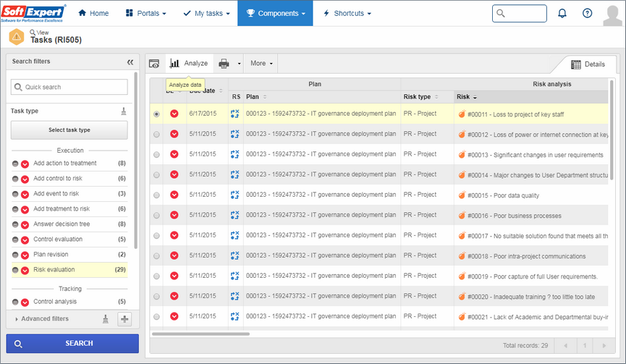Click the horizontal scrollbar of the table

pos(200,334)
